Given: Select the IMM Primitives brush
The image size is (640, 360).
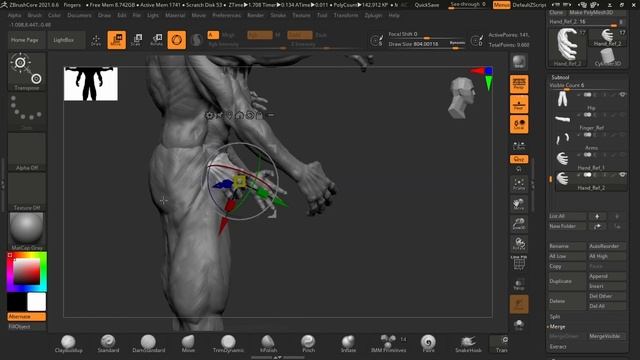Looking at the screenshot, I should click(388, 344).
